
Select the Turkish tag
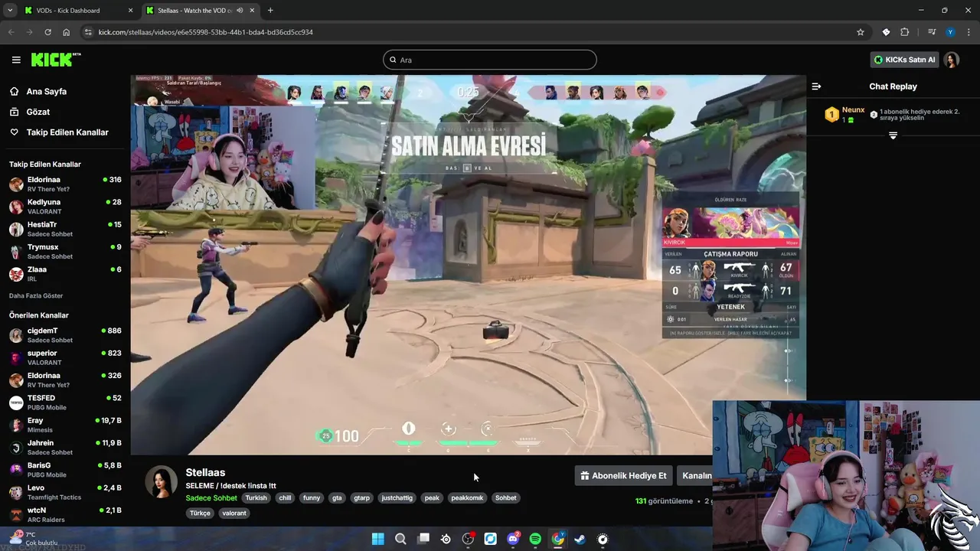(x=256, y=497)
